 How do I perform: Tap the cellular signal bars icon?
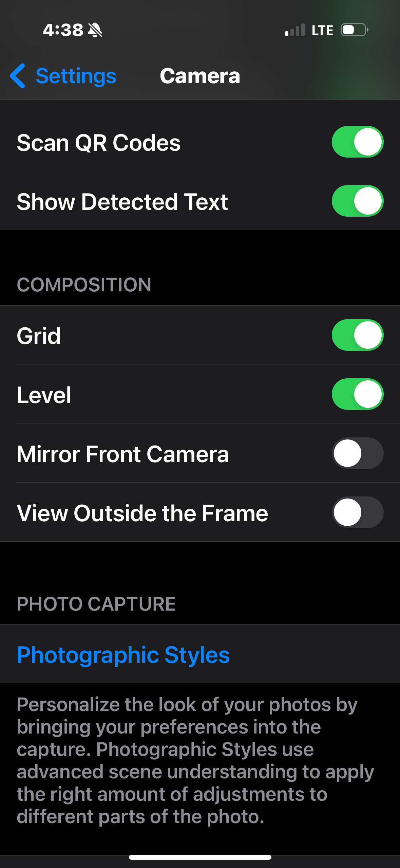tap(294, 30)
